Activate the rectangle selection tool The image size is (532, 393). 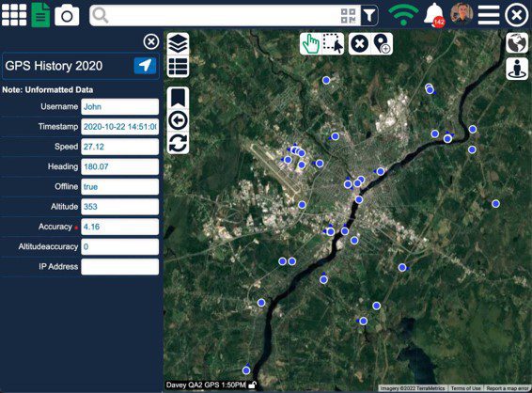(333, 44)
